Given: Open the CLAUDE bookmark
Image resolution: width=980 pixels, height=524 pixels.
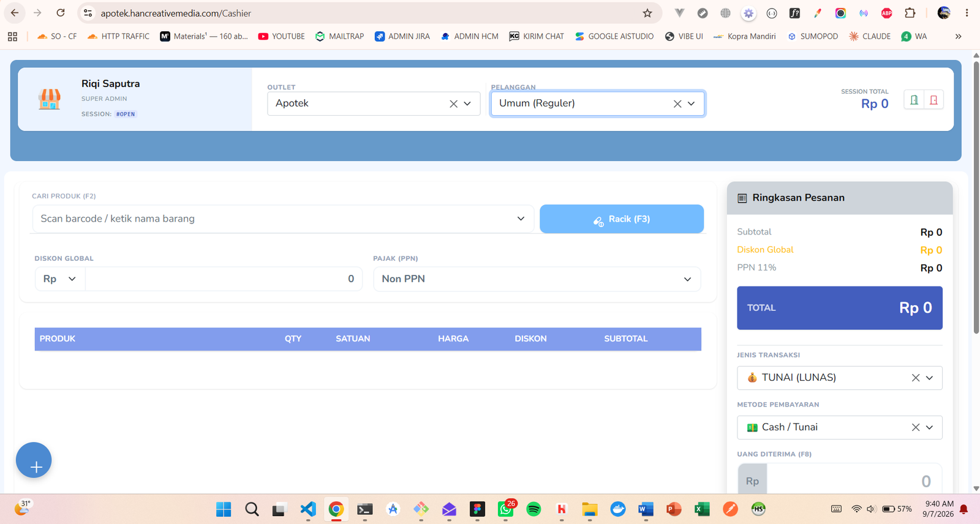Looking at the screenshot, I should 870,37.
